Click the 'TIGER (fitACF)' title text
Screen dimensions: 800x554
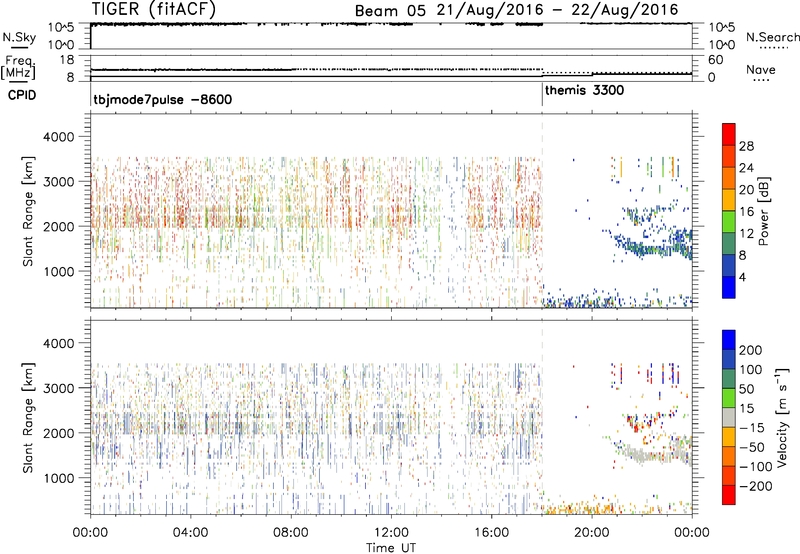click(154, 9)
